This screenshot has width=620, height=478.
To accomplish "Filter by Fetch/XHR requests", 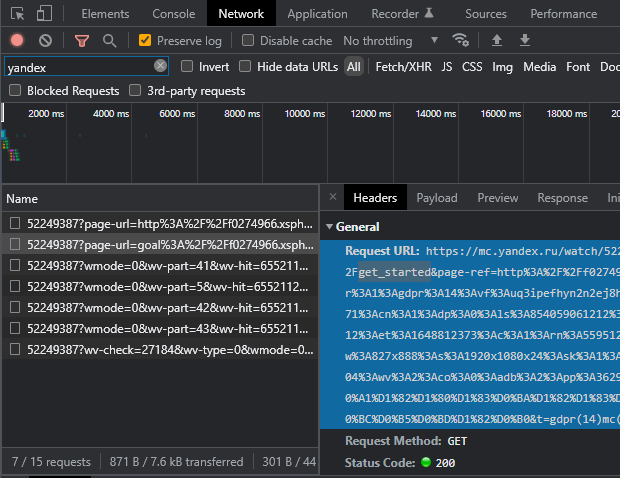I will coord(403,66).
